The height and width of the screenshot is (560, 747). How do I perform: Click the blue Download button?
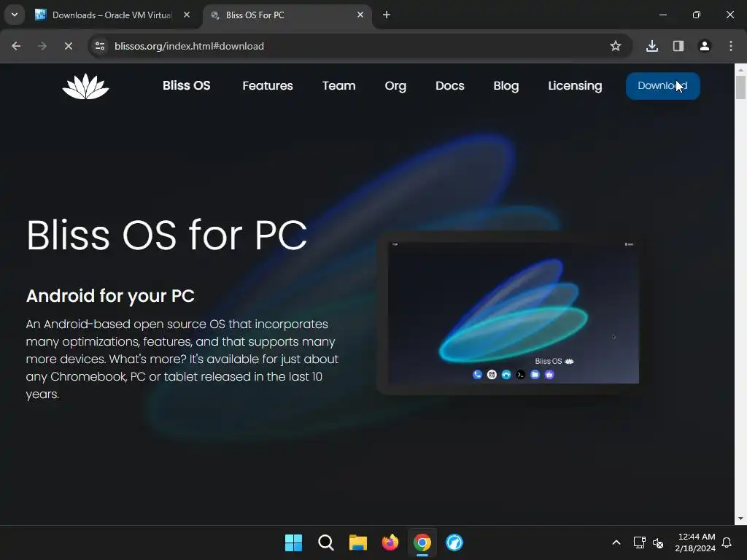[x=662, y=86]
